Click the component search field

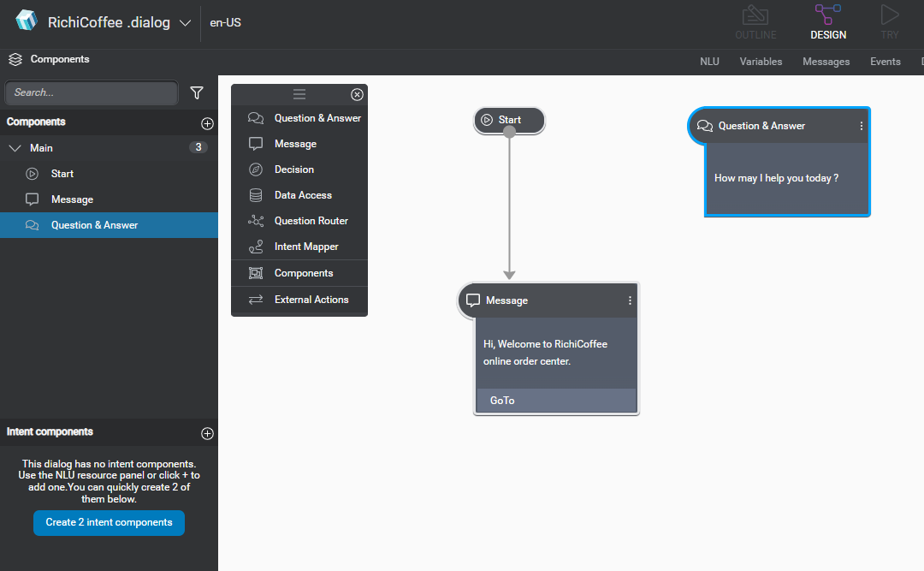[91, 92]
